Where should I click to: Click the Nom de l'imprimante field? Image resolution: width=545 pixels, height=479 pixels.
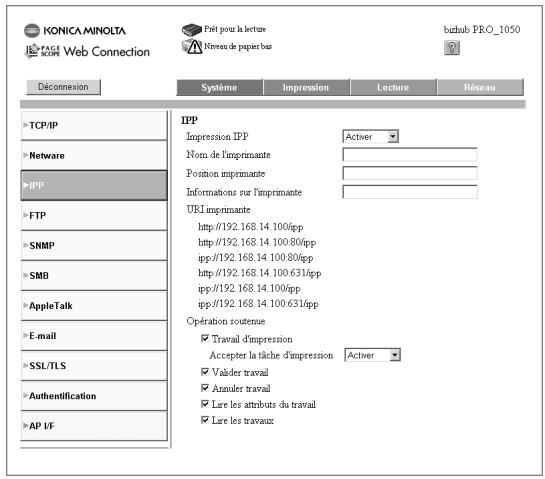(410, 154)
